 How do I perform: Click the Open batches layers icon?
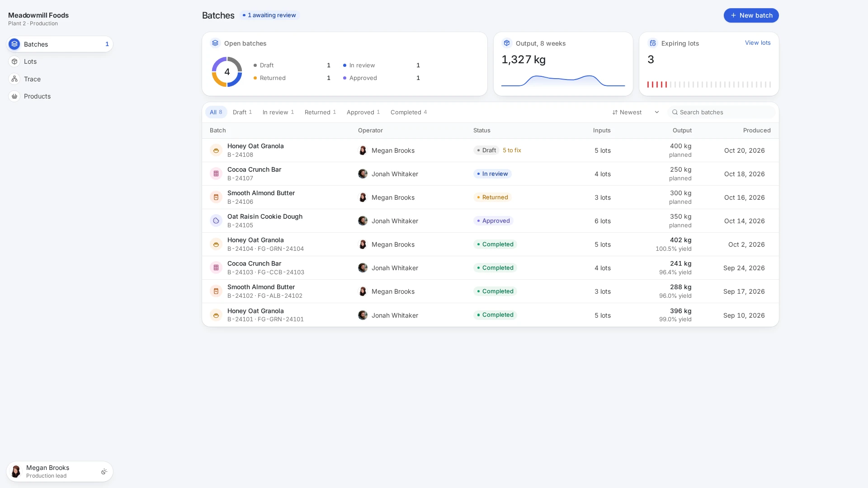point(215,43)
